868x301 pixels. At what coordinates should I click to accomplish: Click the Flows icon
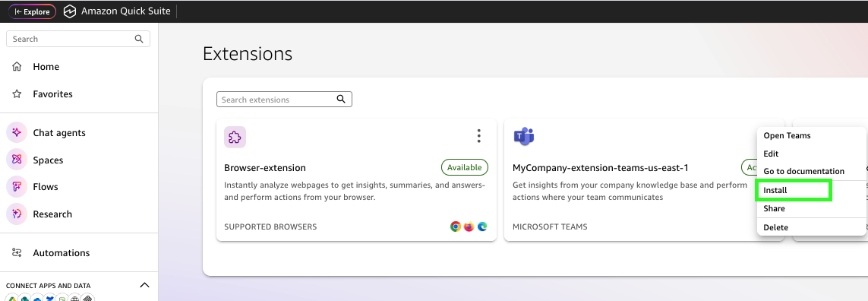point(17,187)
